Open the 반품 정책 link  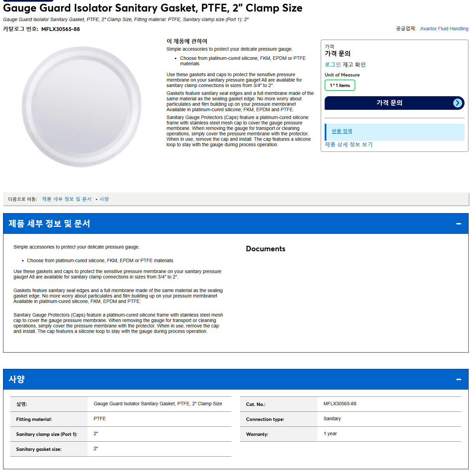342,131
